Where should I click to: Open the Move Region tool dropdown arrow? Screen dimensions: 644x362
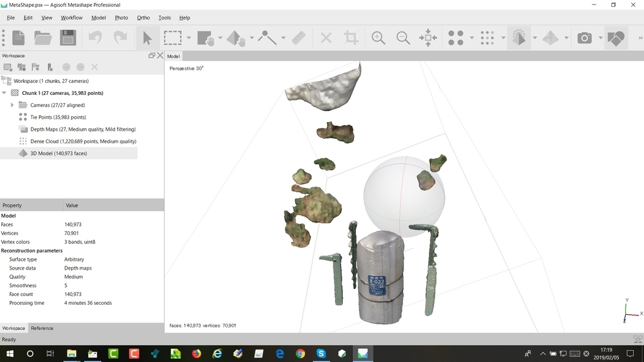(221, 38)
